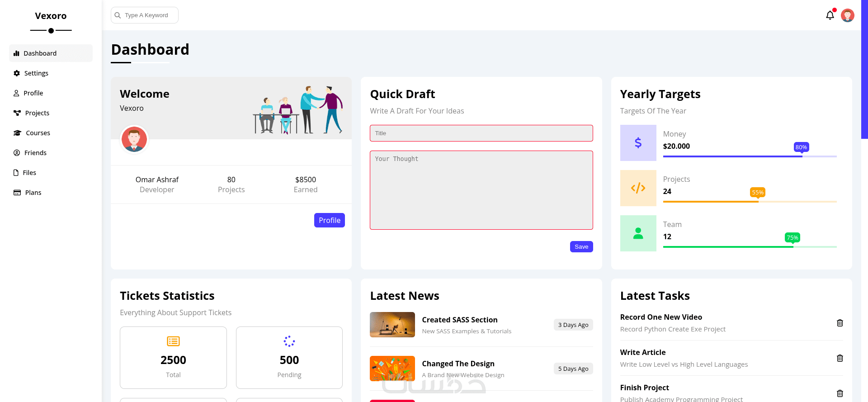Click the "Finish Project" task title

[x=645, y=388]
